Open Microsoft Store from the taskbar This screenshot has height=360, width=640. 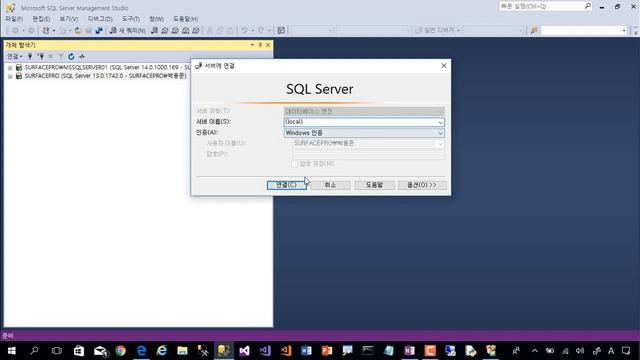(x=79, y=351)
